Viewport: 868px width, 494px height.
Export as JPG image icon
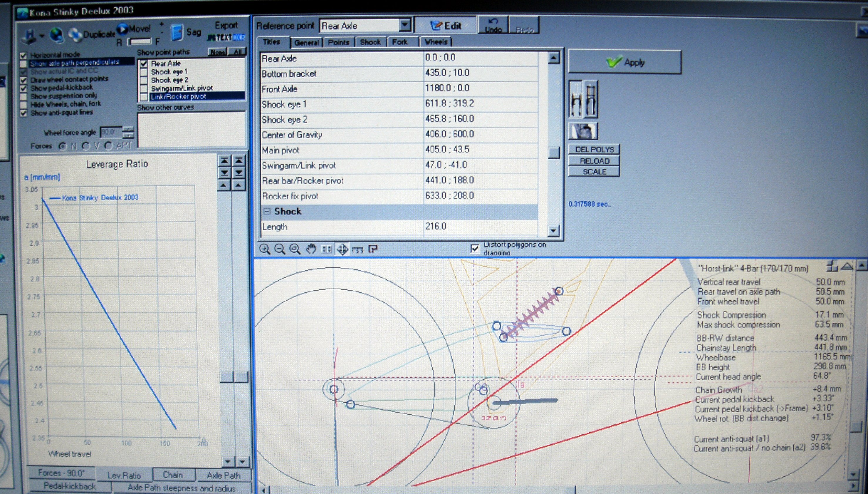[211, 37]
